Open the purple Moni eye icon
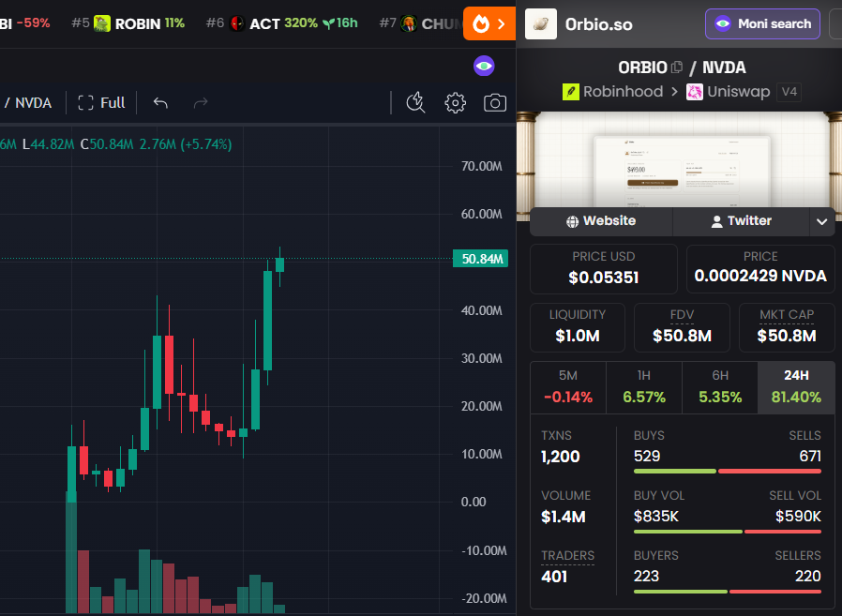Screen dimensions: 842x616 (484, 66)
